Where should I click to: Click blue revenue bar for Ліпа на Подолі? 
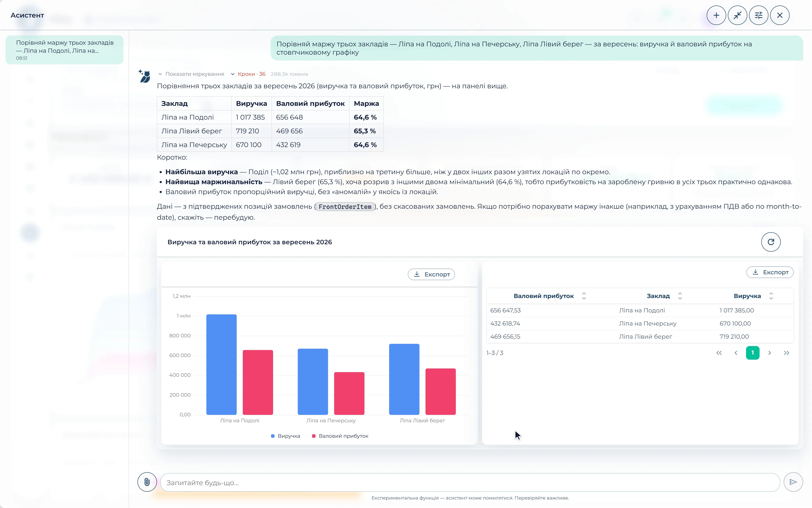click(x=221, y=364)
